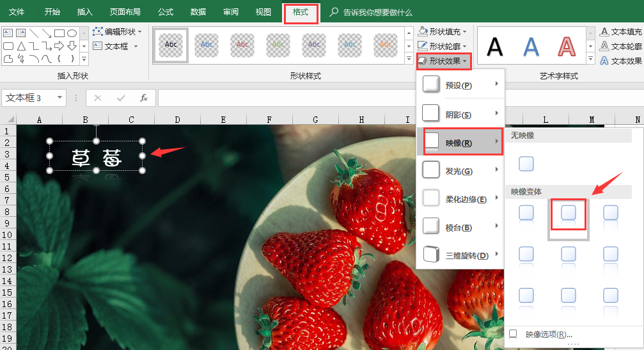Switch to the Page Layout (页面布局) tab
The width and height of the screenshot is (644, 350).
(125, 12)
